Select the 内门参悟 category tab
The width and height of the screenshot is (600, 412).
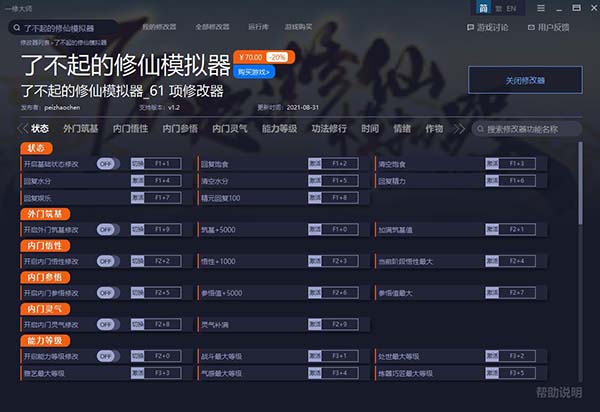[180, 129]
